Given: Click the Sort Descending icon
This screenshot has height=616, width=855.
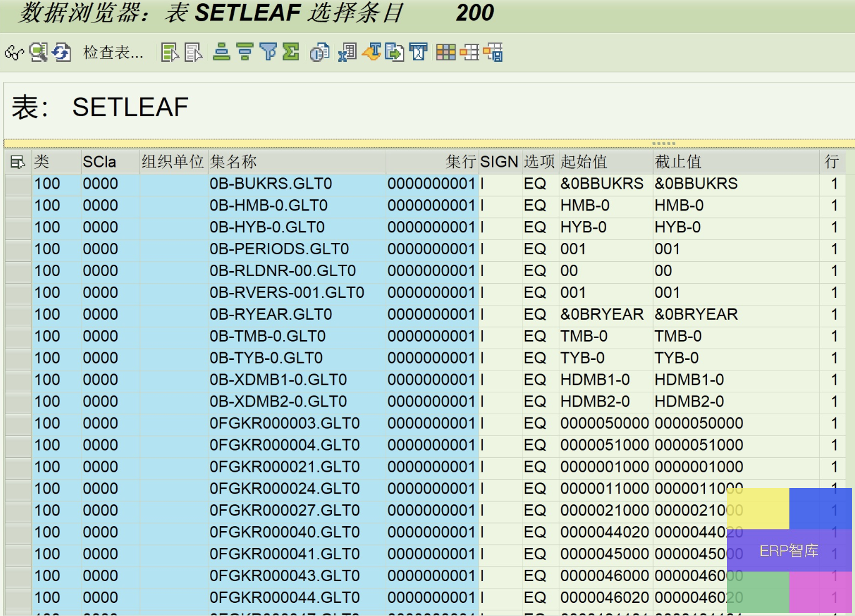Looking at the screenshot, I should 244,52.
